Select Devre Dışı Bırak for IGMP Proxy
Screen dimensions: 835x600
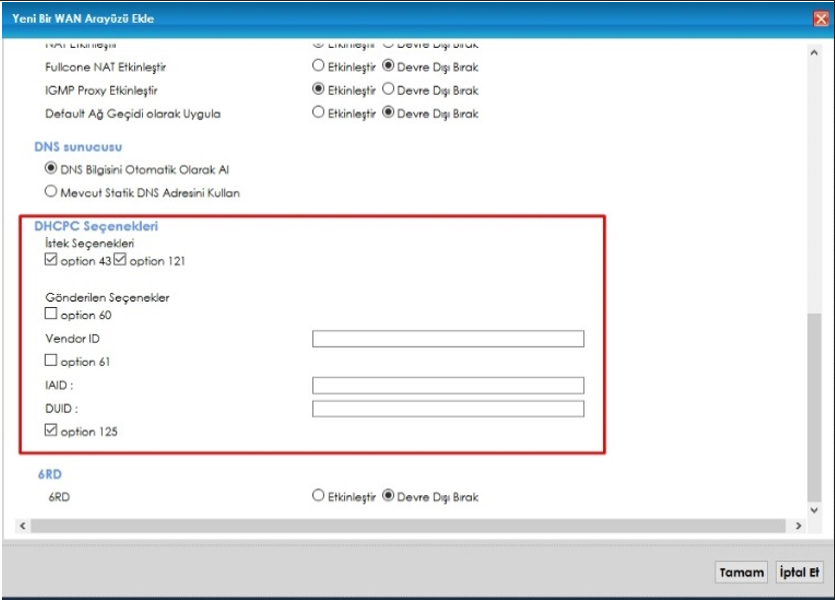pos(388,89)
